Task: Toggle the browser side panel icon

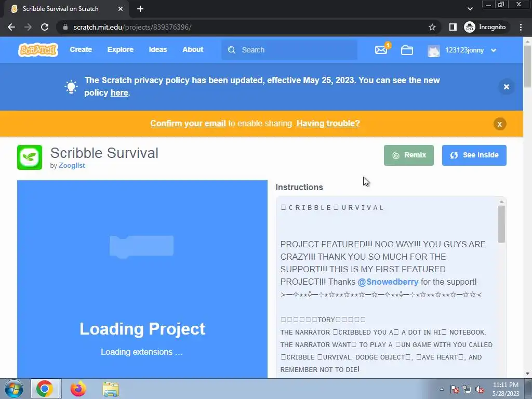Action: pos(453,27)
